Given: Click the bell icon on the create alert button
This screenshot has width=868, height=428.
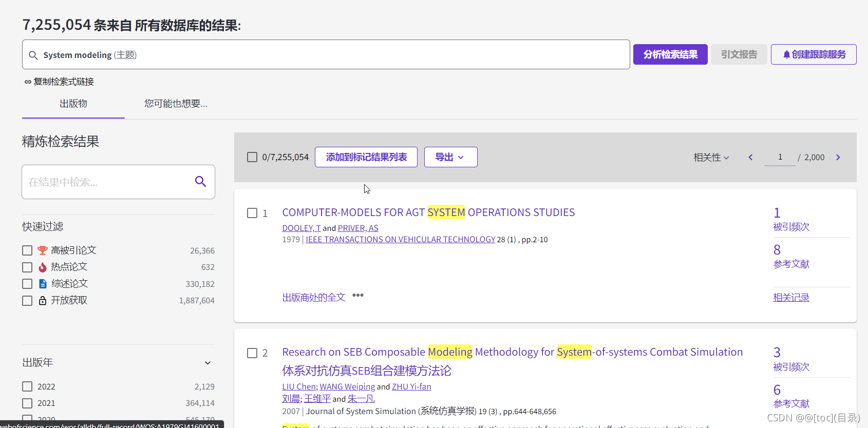Looking at the screenshot, I should coord(786,54).
